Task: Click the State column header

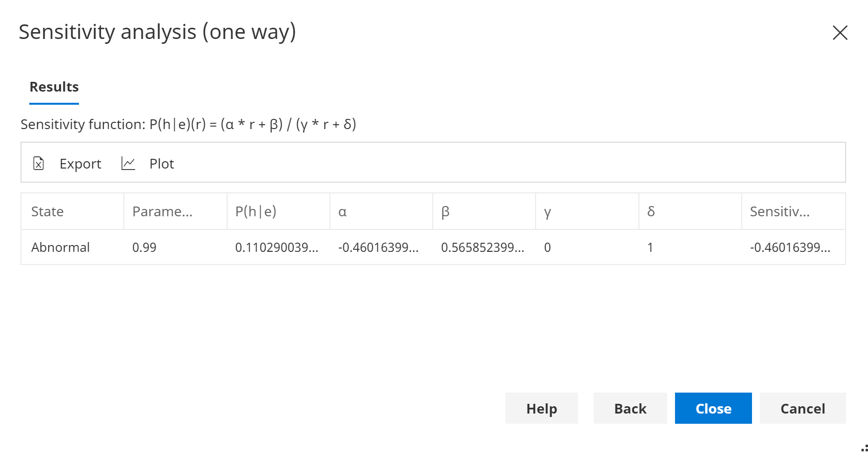Action: coord(47,211)
